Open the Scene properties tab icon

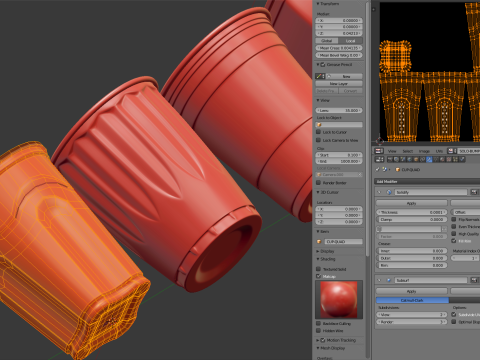[403, 159]
